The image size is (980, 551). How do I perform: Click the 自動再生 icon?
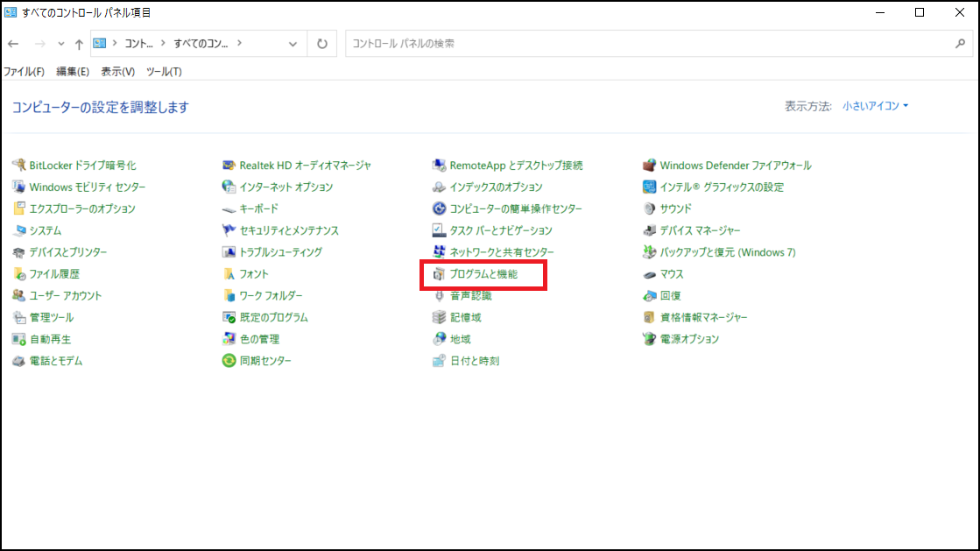18,339
